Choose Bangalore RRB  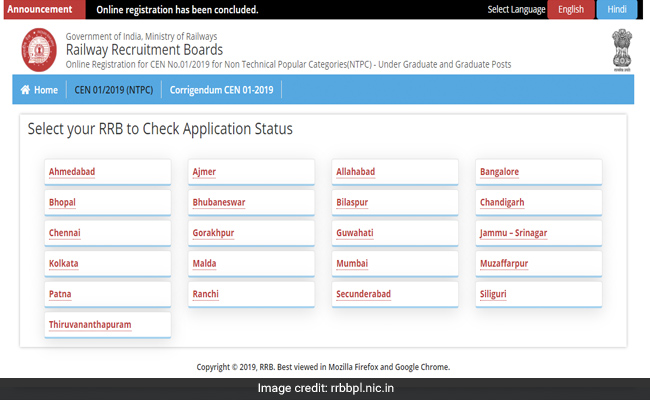(499, 172)
